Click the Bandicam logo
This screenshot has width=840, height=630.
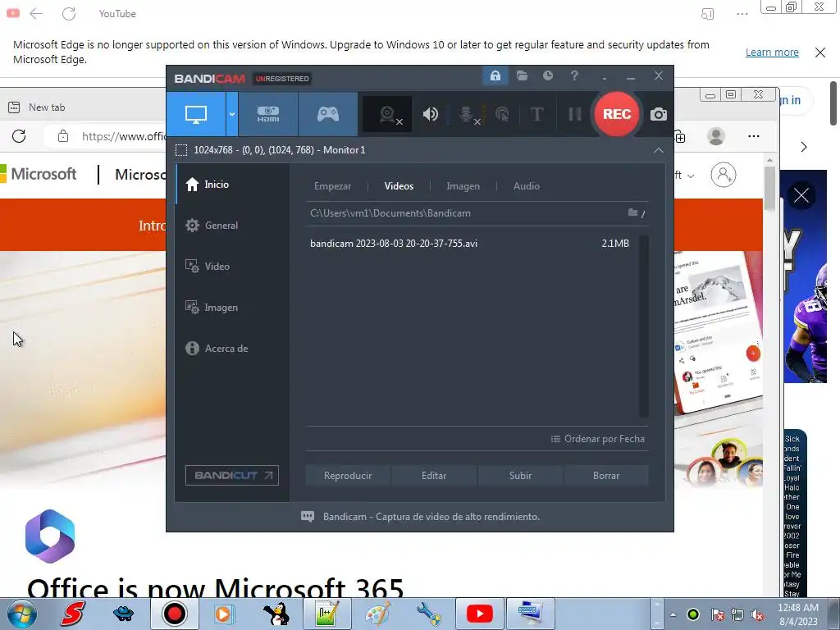coord(209,79)
